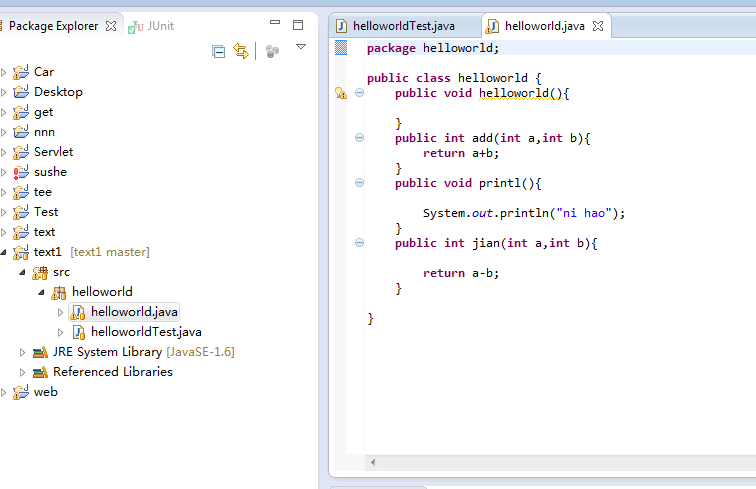Viewport: 756px width, 489px height.
Task: Expand the helloworldTest.java file node
Action: [60, 332]
